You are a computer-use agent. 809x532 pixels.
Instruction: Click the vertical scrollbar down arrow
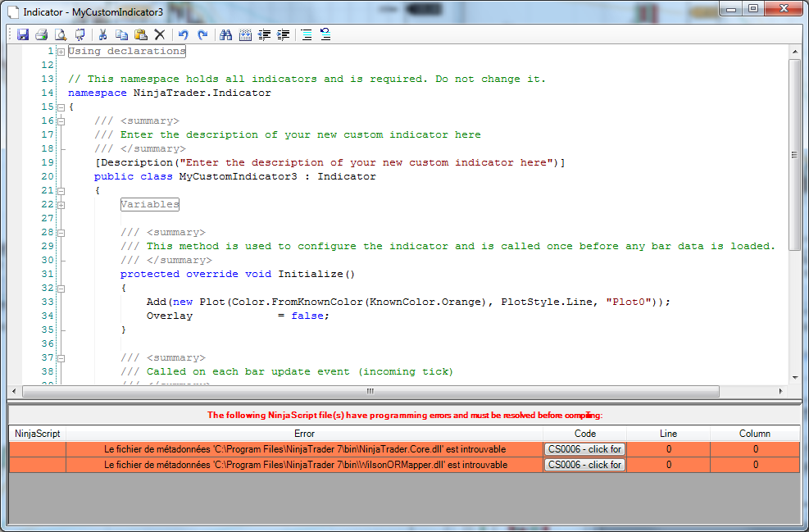(794, 378)
